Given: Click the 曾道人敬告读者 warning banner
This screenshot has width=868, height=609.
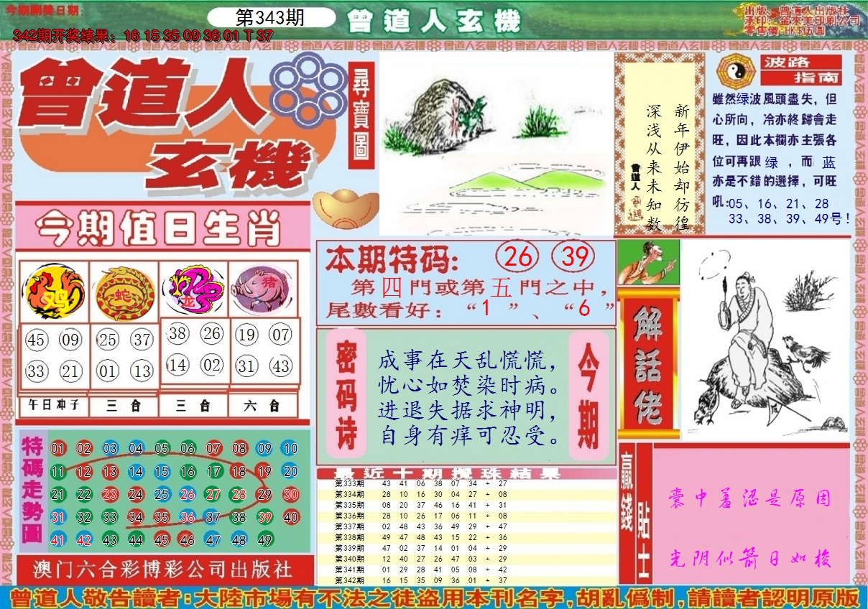Looking at the screenshot, I should click(x=434, y=597).
